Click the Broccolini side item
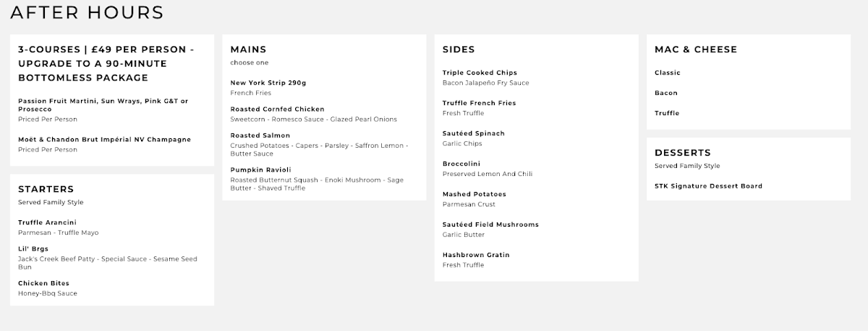Viewport: 868px width, 331px height. click(461, 164)
